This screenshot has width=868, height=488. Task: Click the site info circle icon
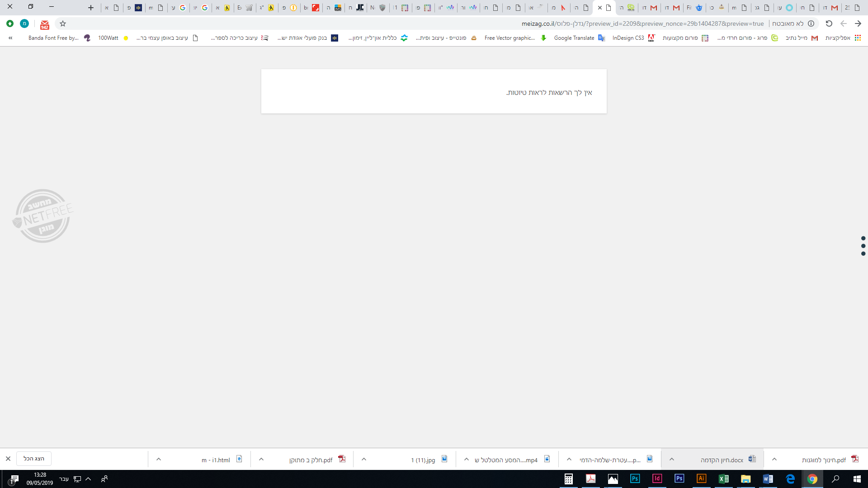tap(811, 23)
